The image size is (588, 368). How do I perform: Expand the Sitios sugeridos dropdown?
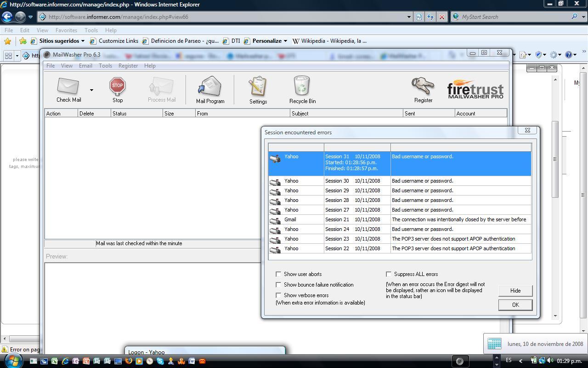[83, 41]
